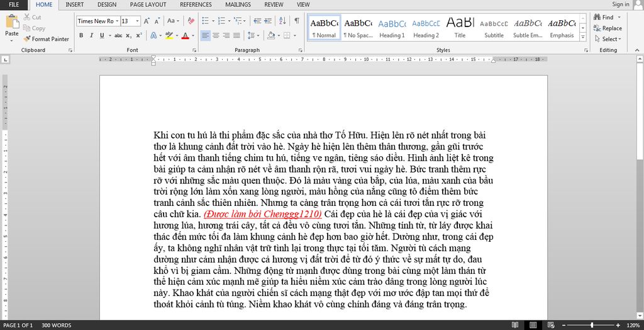Apply the Heading 1 style
This screenshot has width=644, height=330.
(392, 28)
